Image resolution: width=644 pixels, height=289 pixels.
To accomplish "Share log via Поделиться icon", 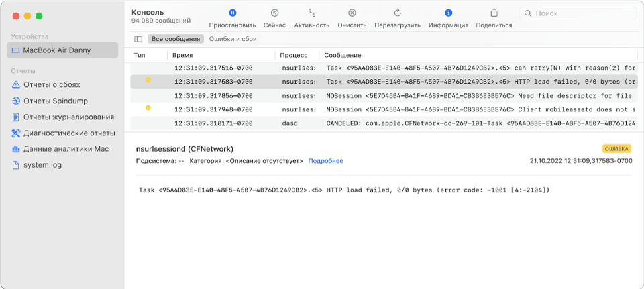I will click(x=494, y=13).
